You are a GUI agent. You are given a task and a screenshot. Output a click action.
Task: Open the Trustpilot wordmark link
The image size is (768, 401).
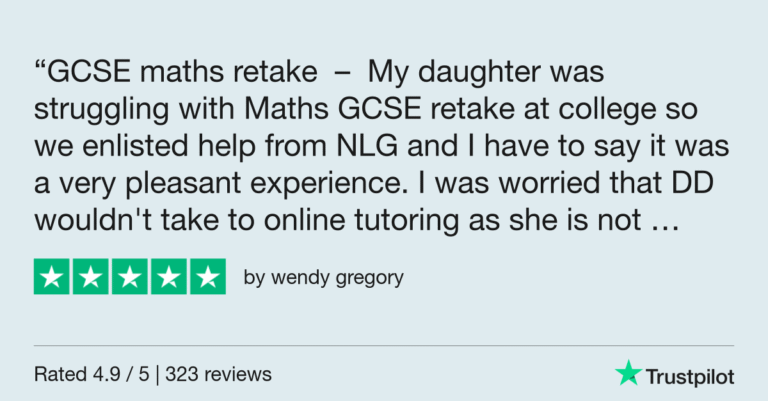(x=690, y=377)
